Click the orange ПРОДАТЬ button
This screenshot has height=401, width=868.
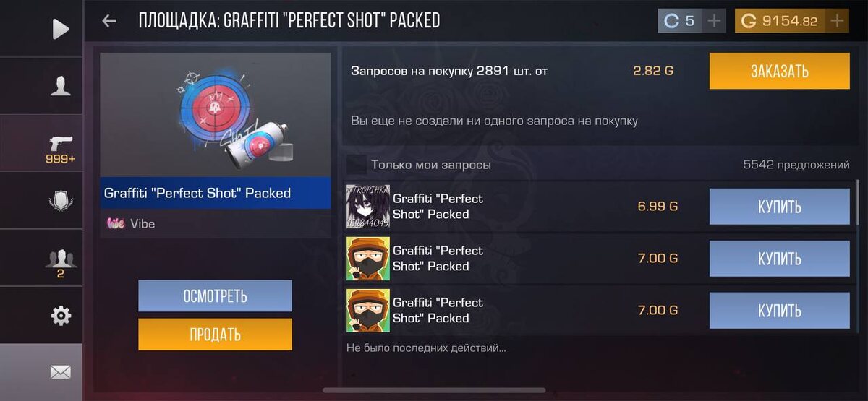(x=215, y=335)
